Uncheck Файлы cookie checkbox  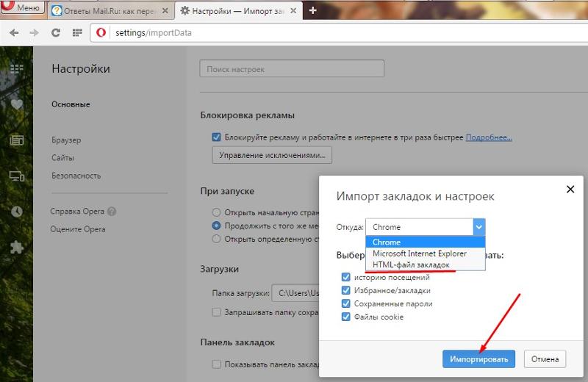(345, 317)
